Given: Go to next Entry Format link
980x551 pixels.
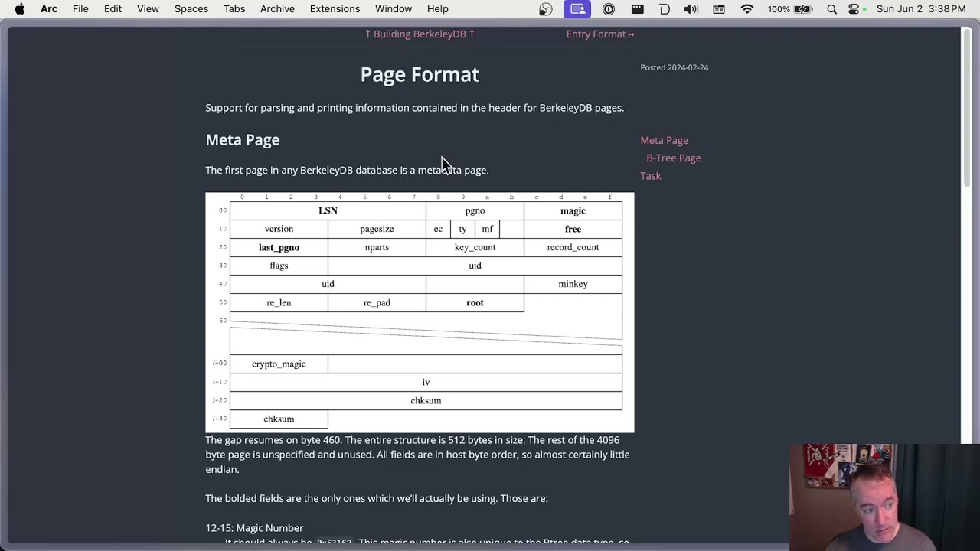Looking at the screenshot, I should [600, 34].
